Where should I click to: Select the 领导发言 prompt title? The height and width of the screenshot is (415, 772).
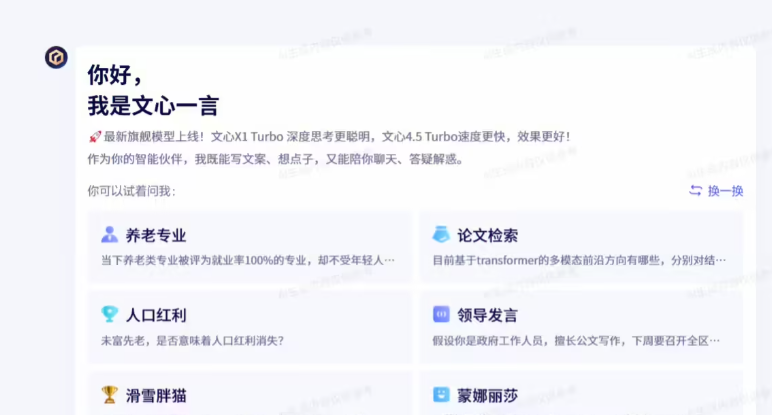click(487, 315)
